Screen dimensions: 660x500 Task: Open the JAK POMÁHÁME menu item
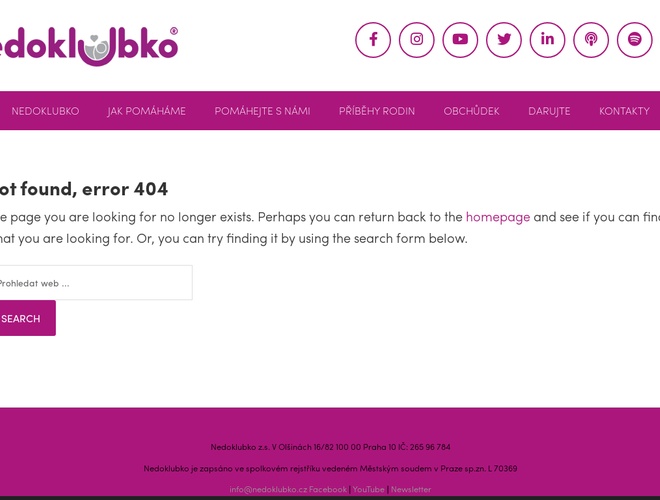(146, 111)
